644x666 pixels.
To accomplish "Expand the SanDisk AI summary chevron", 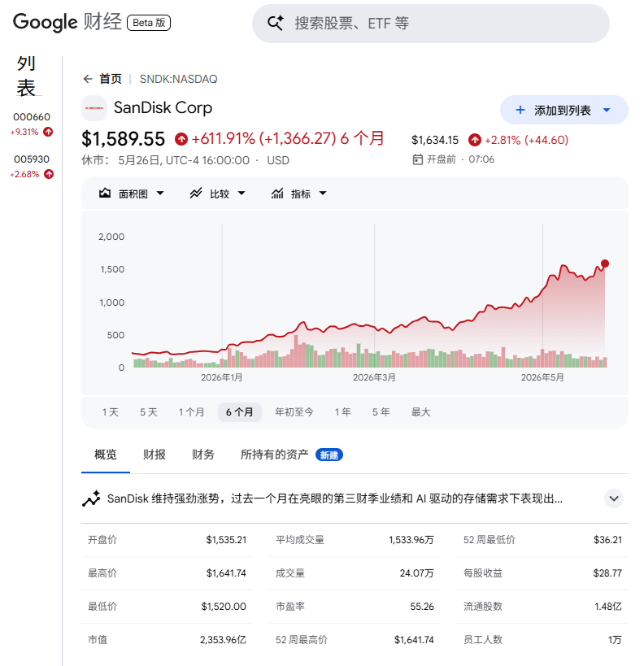I will click(614, 498).
